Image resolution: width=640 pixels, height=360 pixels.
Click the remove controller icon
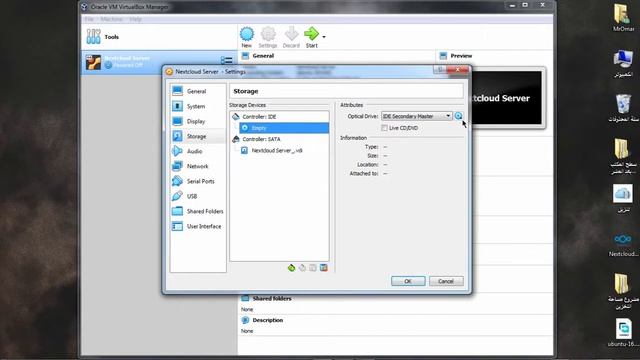(x=302, y=268)
